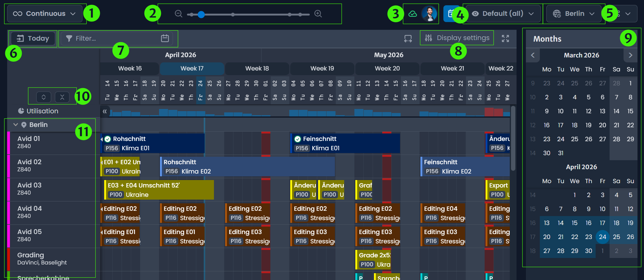Toggle the blue calendar view button
This screenshot has height=280, width=644.
pyautogui.click(x=451, y=14)
